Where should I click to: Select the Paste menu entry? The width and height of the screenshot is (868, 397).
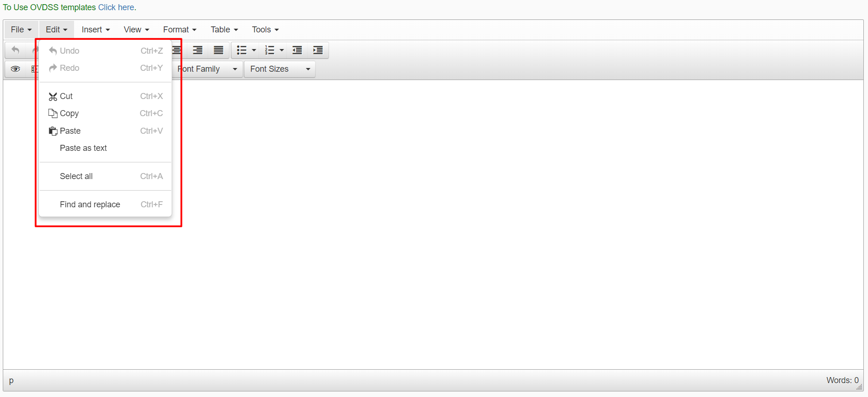pos(105,131)
